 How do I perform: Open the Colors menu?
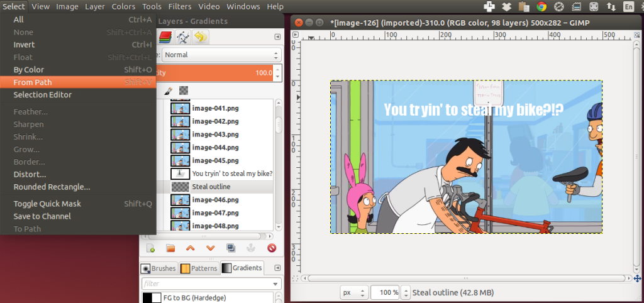click(124, 6)
